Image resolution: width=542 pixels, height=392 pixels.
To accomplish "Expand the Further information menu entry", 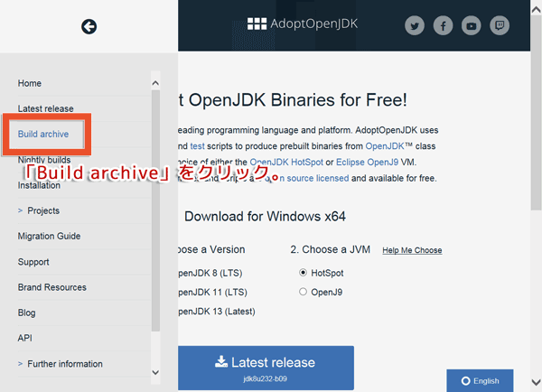I will click(61, 364).
